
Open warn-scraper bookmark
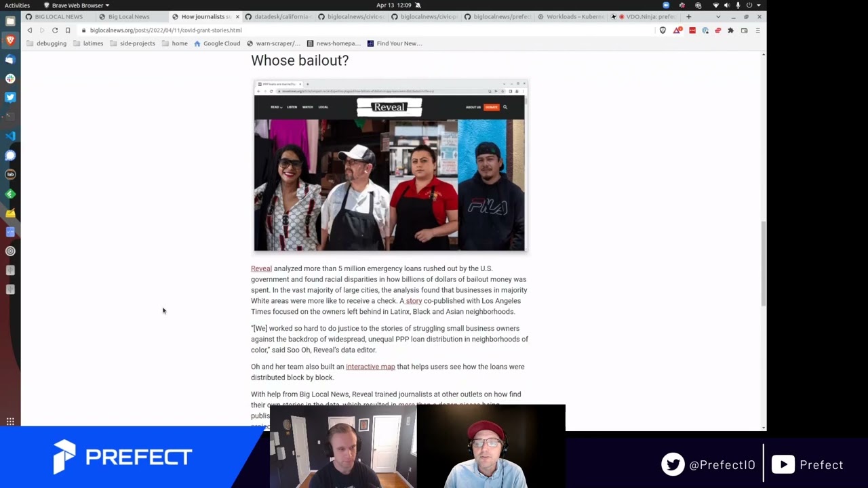(273, 43)
